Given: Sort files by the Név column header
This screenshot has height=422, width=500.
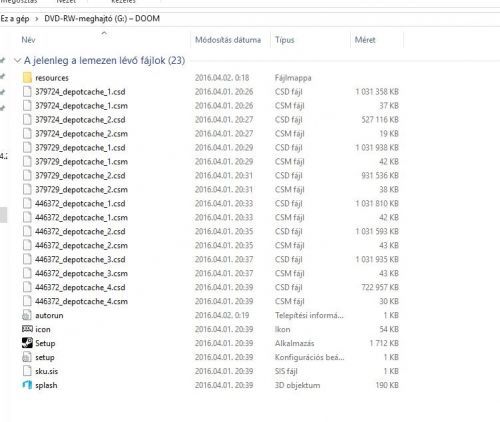Looking at the screenshot, I should (x=28, y=40).
